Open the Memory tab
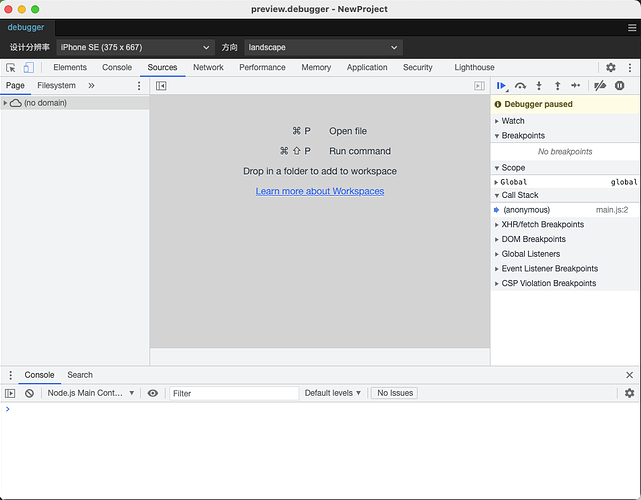This screenshot has height=500, width=641. [x=316, y=67]
